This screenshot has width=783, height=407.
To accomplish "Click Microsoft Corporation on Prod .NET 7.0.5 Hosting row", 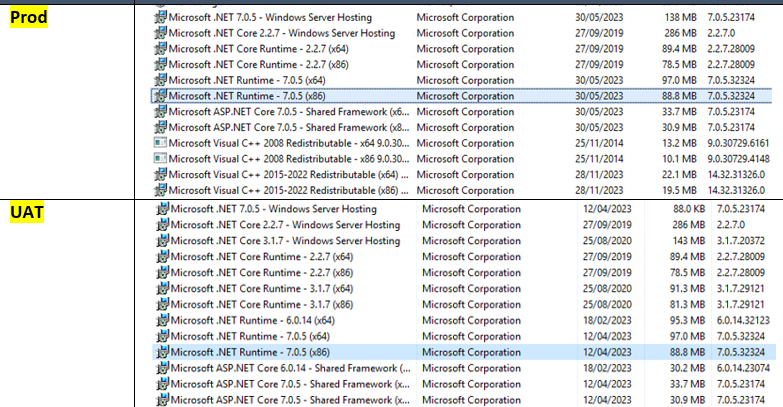I will [465, 17].
